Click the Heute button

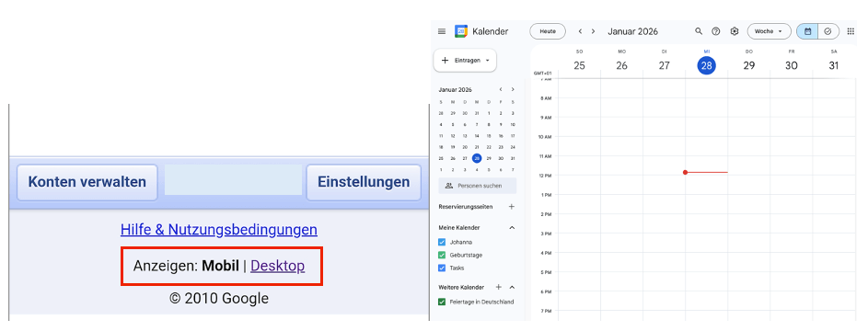coord(548,31)
